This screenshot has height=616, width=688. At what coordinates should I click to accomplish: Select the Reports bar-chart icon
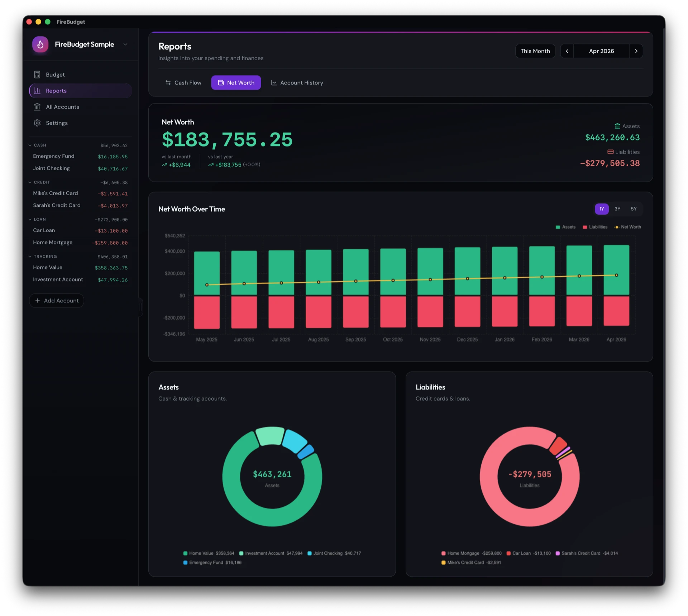[x=37, y=91]
